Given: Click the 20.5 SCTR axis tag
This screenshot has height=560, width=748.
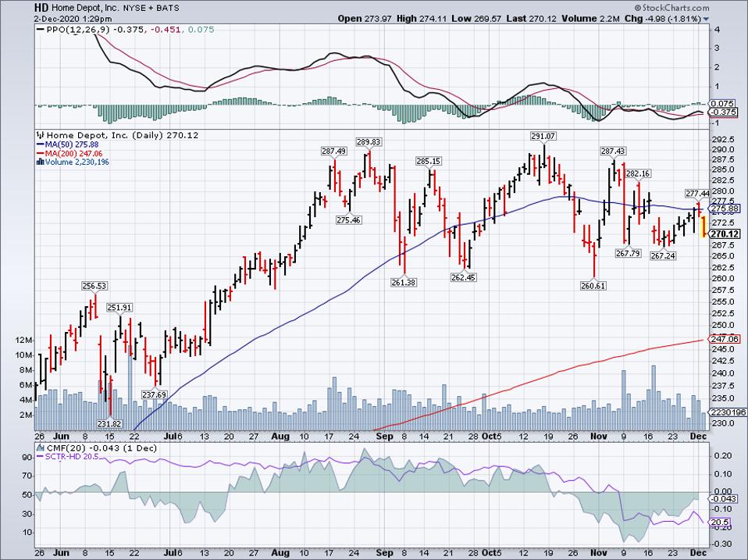Looking at the screenshot, I should (719, 523).
